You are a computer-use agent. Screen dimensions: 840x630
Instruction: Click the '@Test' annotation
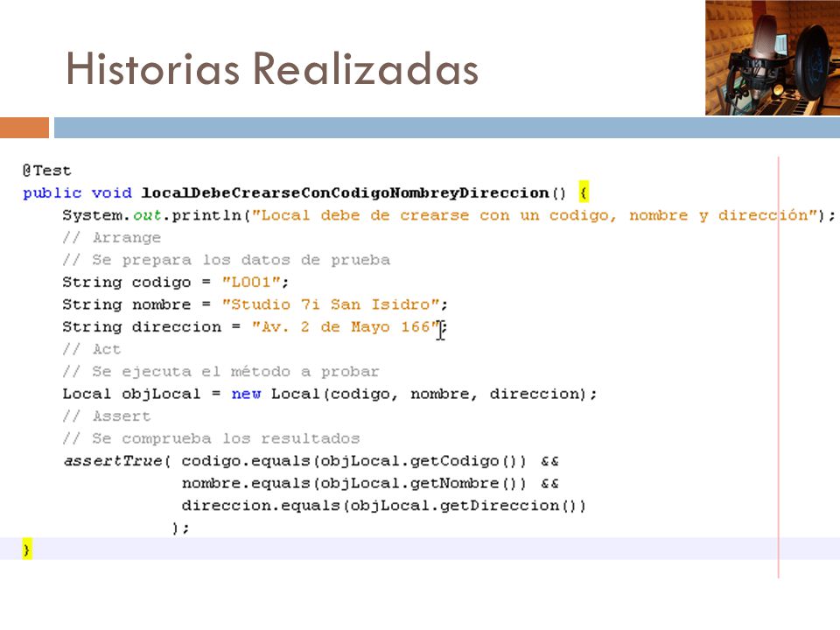point(47,171)
